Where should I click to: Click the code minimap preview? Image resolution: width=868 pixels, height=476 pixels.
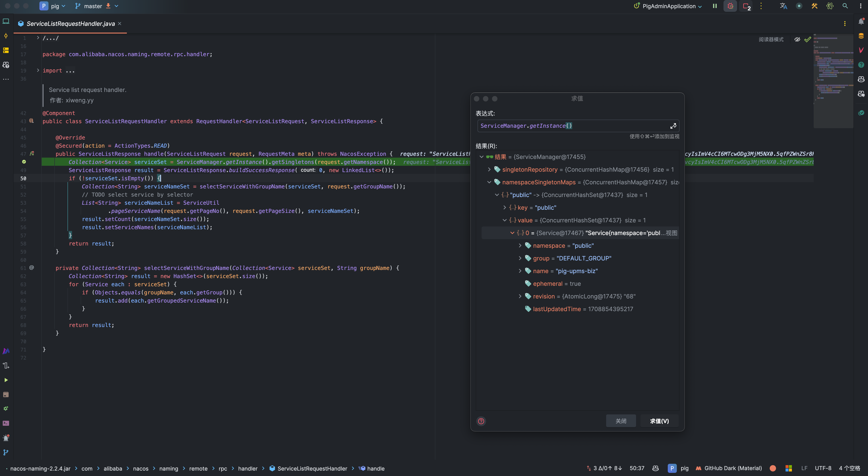coord(833,81)
